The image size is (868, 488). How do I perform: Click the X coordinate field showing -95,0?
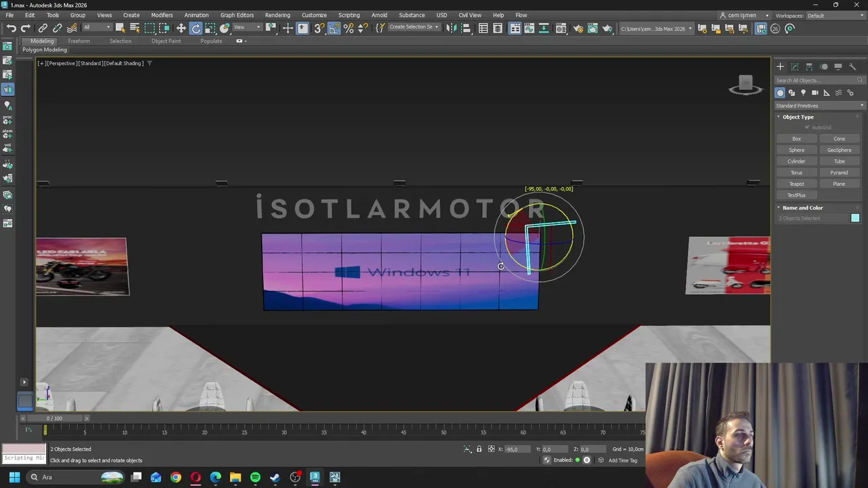coord(518,449)
